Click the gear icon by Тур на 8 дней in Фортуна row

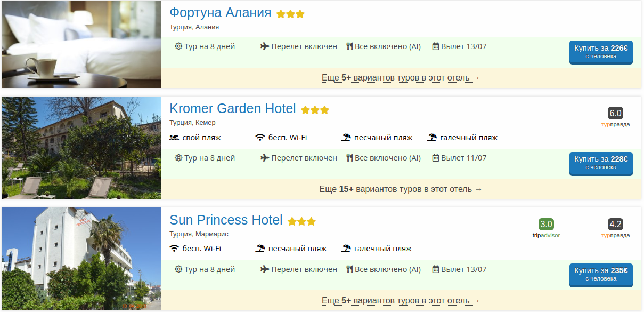click(178, 46)
